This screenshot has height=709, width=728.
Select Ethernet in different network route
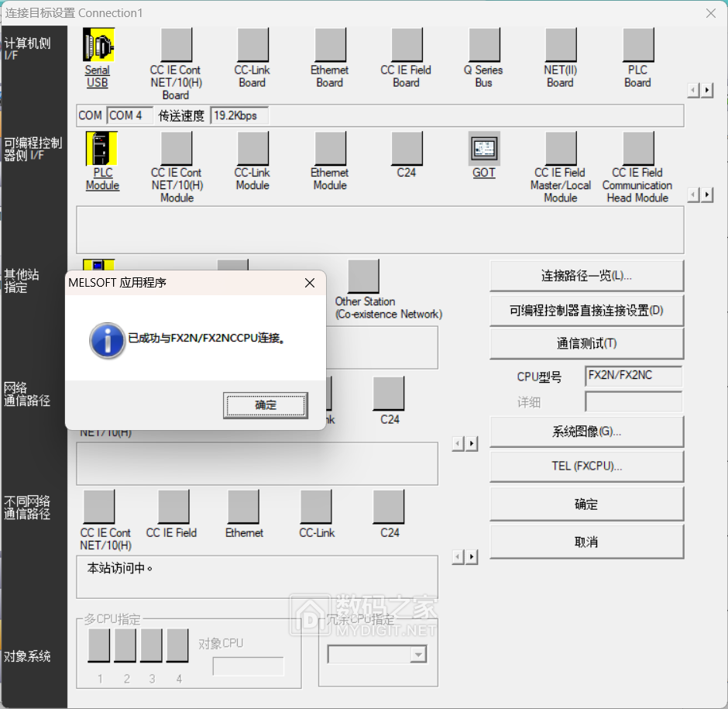point(243,507)
